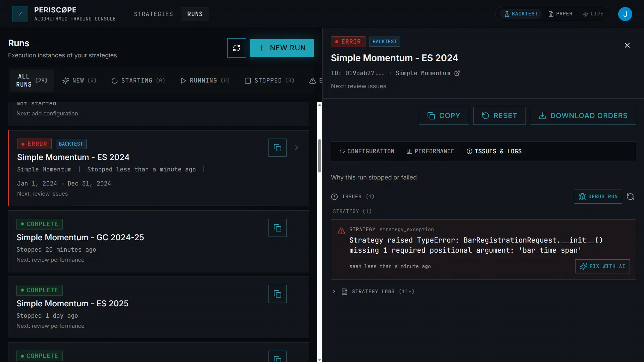Click the Issues (1) info icon
This screenshot has width=644, height=362.
click(x=334, y=197)
